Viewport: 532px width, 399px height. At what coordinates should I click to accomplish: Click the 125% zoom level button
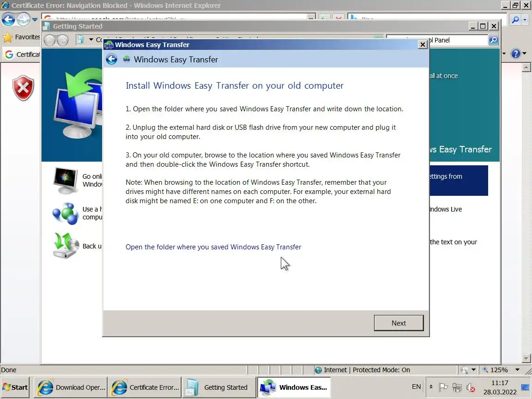(496, 370)
